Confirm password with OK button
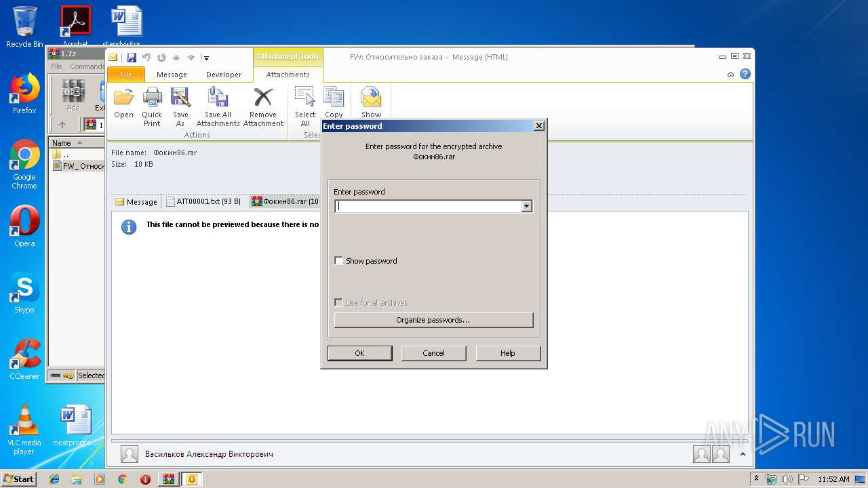The image size is (868, 488). tap(359, 353)
